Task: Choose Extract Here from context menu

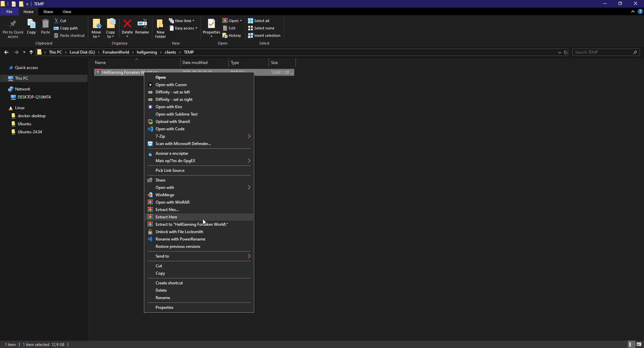Action: click(166, 217)
